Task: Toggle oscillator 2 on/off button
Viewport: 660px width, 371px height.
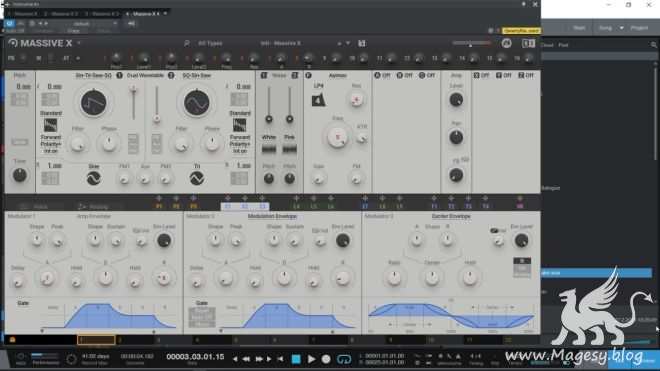Action: tap(171, 75)
